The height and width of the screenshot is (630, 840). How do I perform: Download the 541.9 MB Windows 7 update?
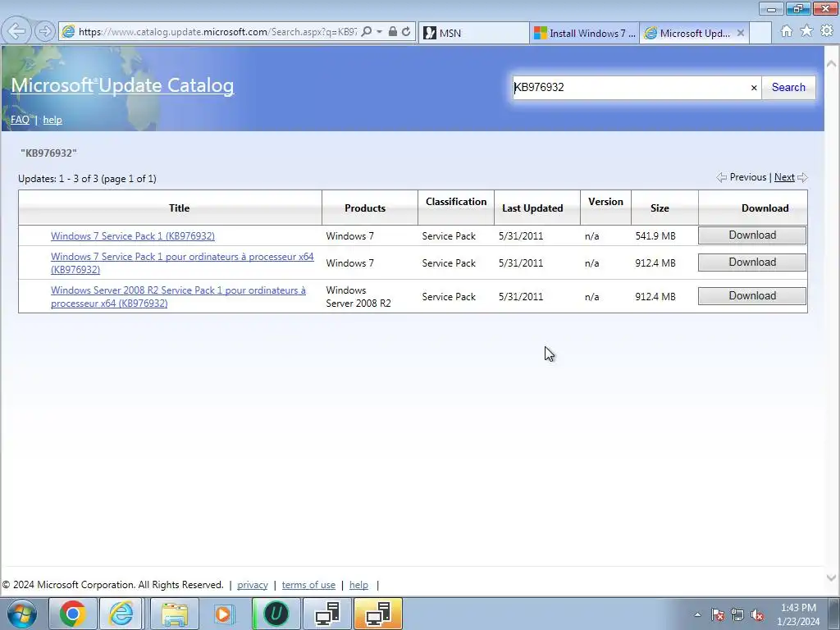pos(752,235)
